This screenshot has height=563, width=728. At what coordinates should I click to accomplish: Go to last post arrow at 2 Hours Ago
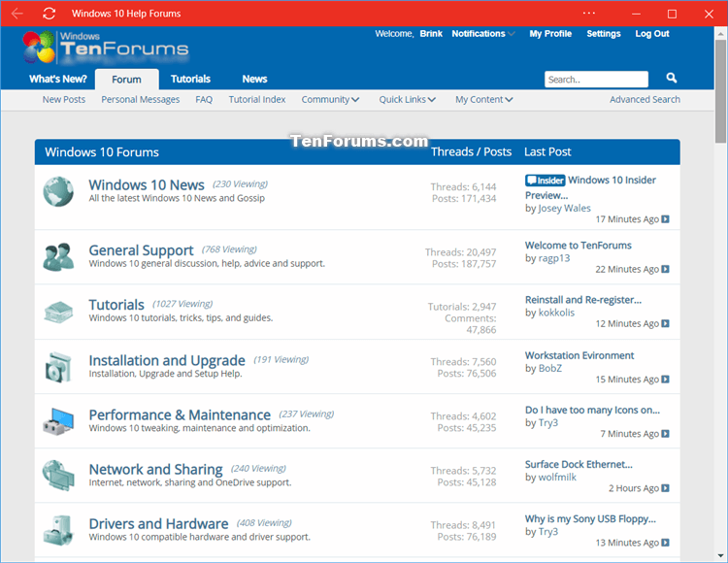(665, 488)
